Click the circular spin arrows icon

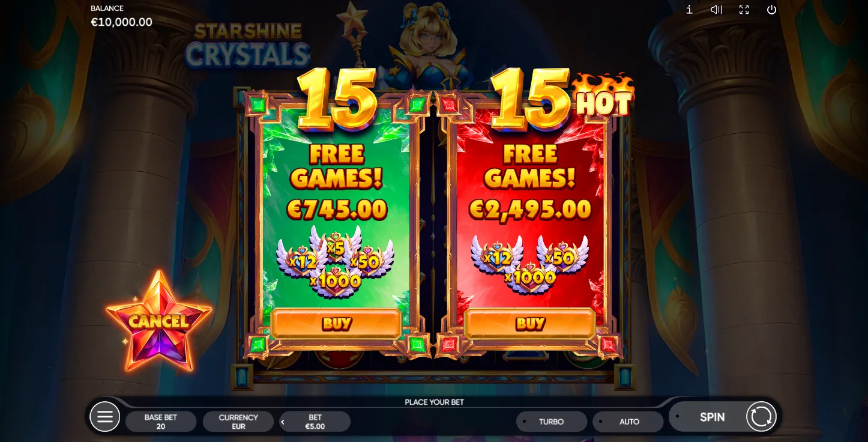[x=761, y=416]
